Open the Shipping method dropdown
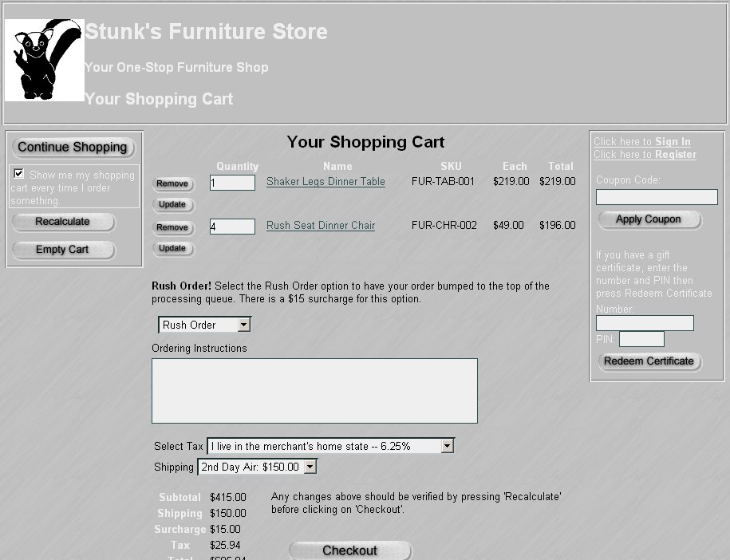The height and width of the screenshot is (560, 730). pyautogui.click(x=310, y=467)
